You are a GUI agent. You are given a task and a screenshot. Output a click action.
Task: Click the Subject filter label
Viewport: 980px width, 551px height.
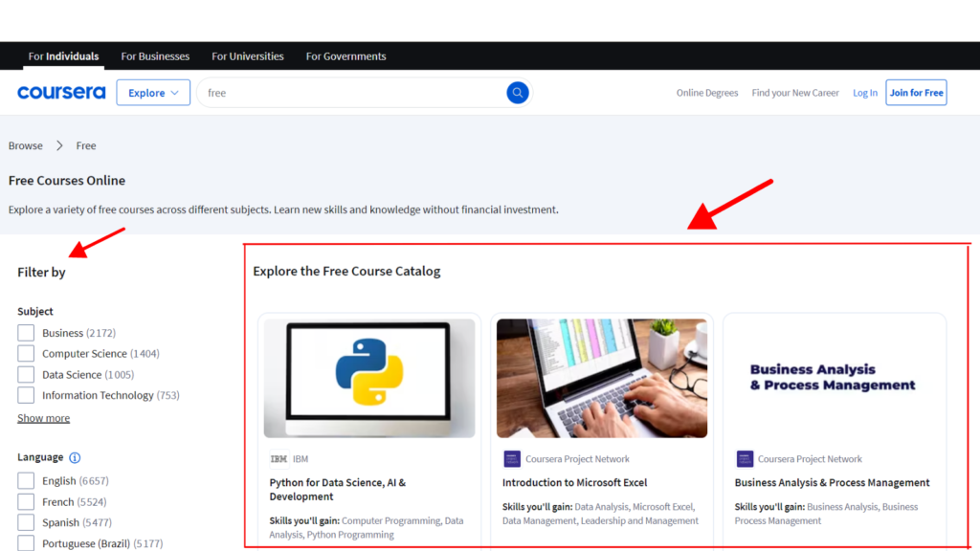coord(35,311)
